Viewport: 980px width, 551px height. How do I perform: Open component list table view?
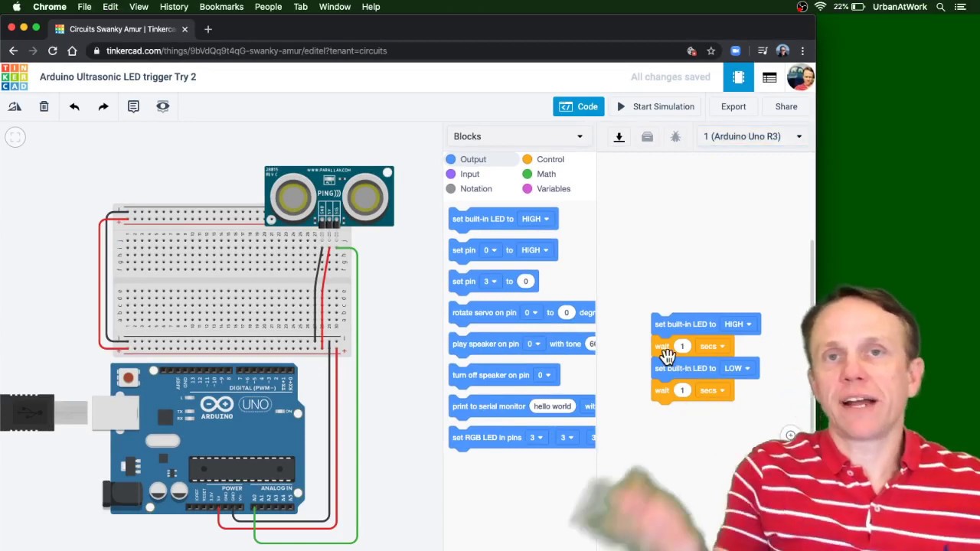pos(769,77)
